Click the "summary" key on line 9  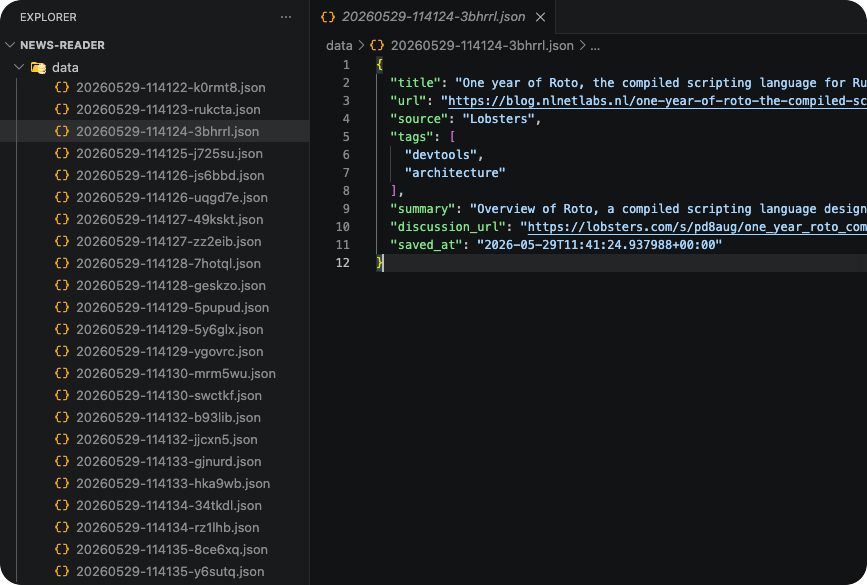(x=422, y=208)
